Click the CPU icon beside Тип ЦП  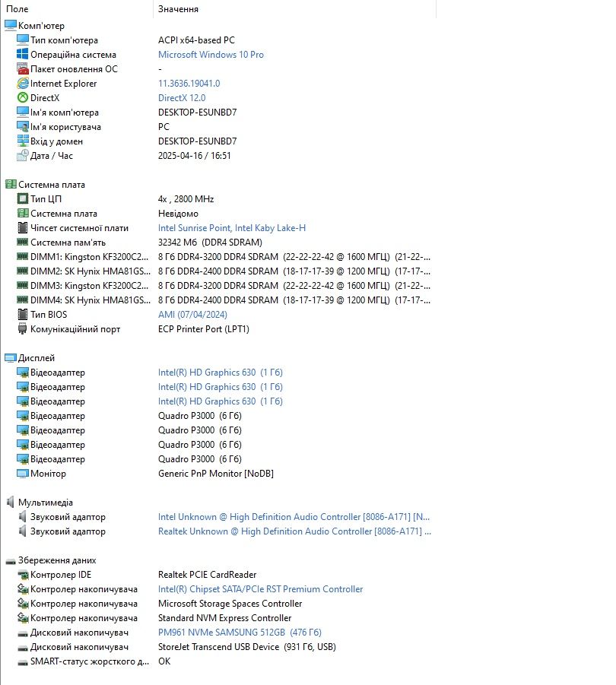click(x=22, y=198)
